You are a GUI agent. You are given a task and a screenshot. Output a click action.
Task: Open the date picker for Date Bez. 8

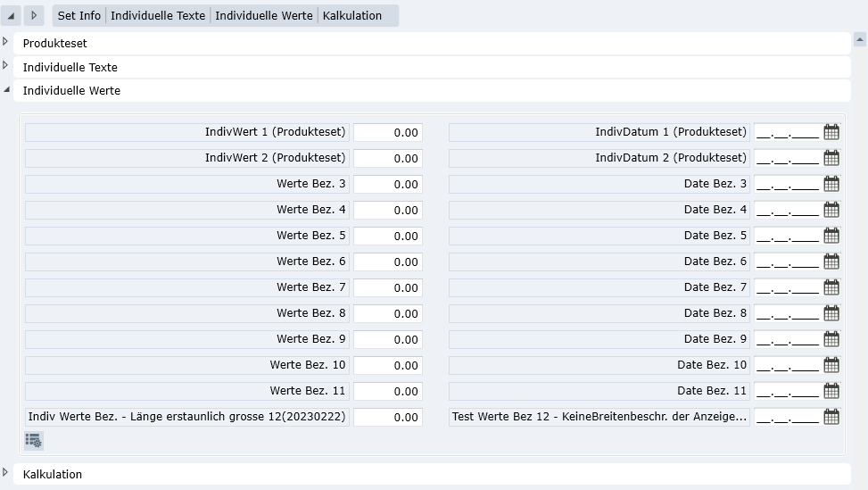pyautogui.click(x=831, y=313)
